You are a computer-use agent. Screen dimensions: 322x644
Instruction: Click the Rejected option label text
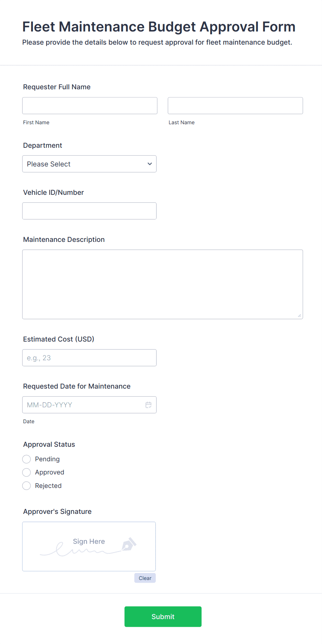coord(48,486)
